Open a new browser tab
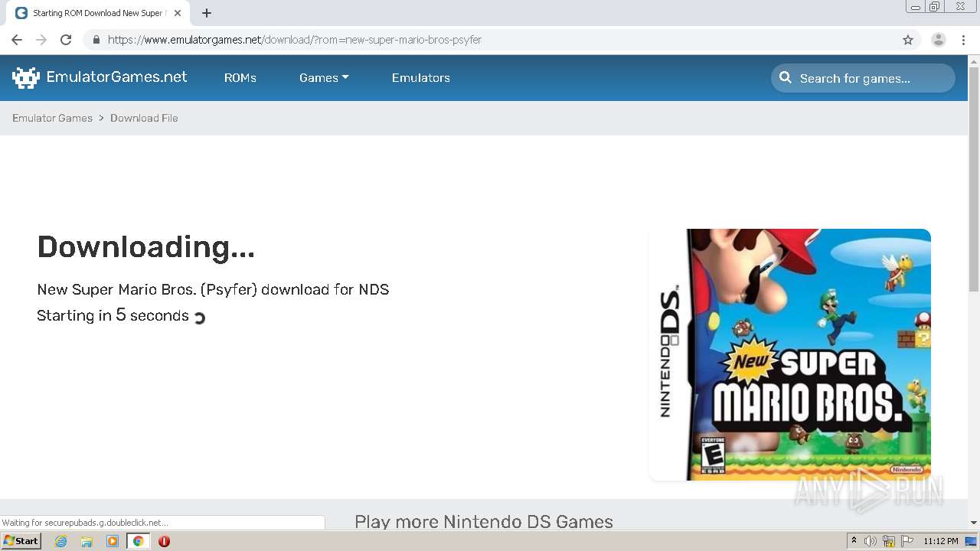Viewport: 980px width, 551px height. pos(207,13)
